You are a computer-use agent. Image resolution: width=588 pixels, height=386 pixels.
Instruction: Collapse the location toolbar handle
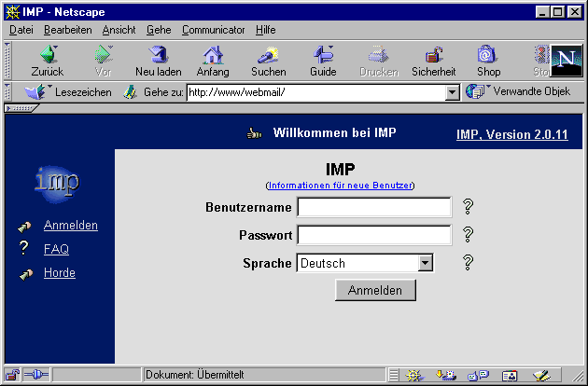pos(7,92)
